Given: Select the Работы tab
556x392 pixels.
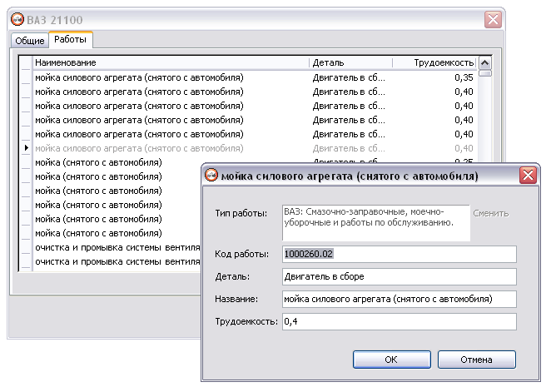Looking at the screenshot, I should (70, 39).
